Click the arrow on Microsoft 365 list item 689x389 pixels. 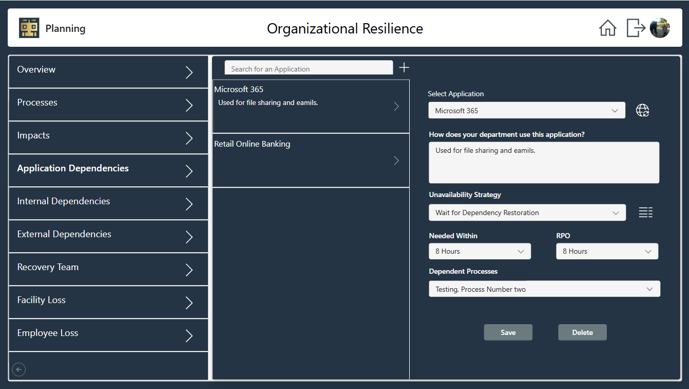click(396, 106)
